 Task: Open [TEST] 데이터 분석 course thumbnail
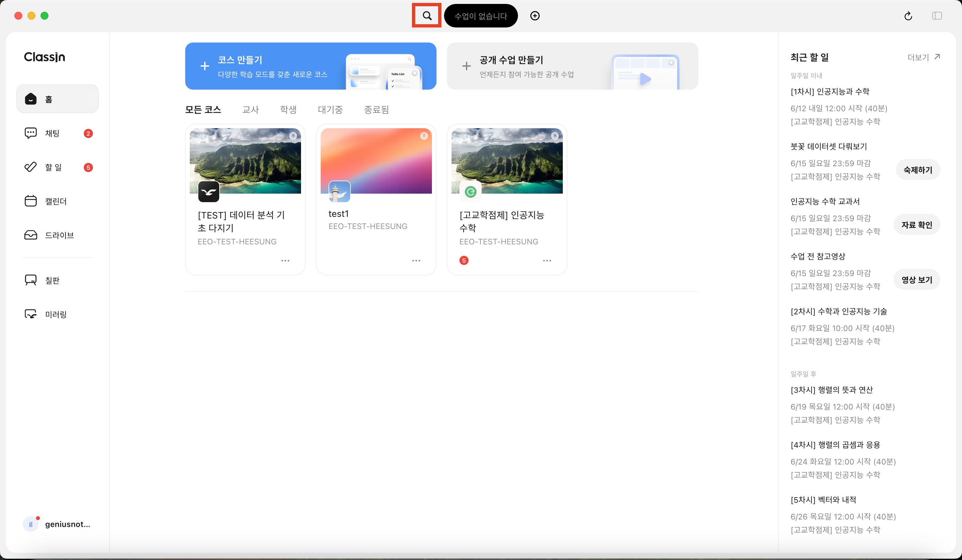(x=245, y=161)
